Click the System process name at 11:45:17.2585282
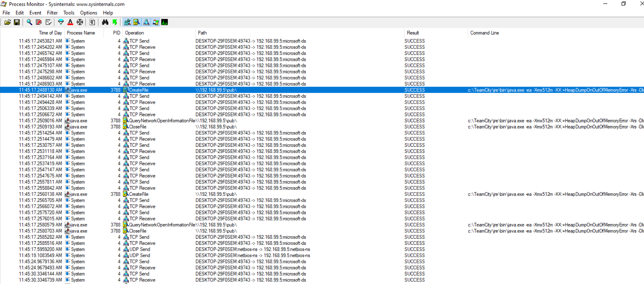This screenshot has width=644, height=284. click(78, 237)
